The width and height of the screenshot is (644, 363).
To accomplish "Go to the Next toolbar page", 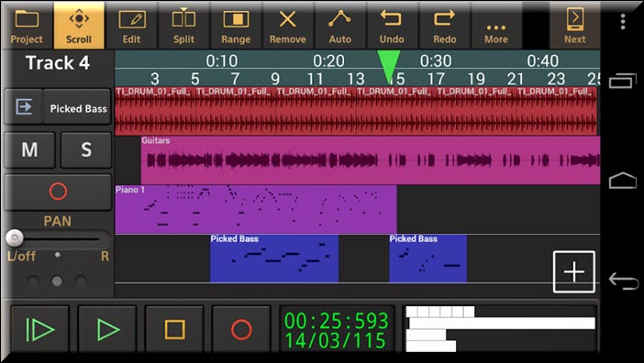I will [x=574, y=27].
